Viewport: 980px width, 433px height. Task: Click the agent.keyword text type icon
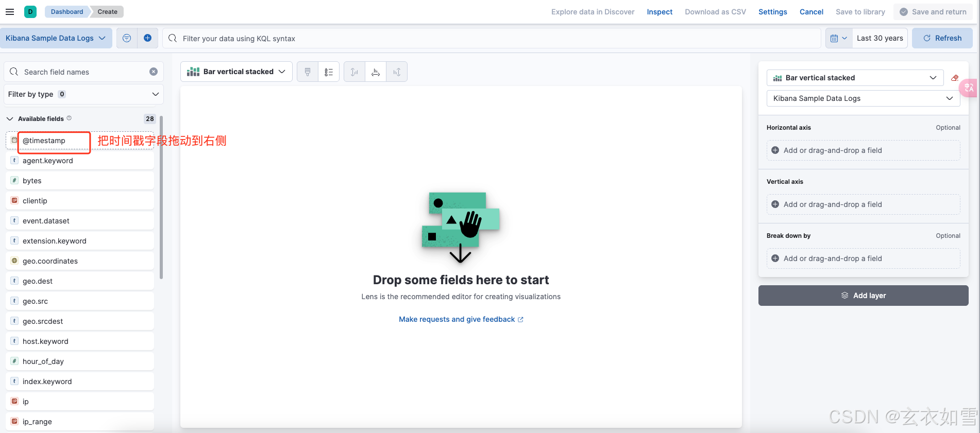14,160
